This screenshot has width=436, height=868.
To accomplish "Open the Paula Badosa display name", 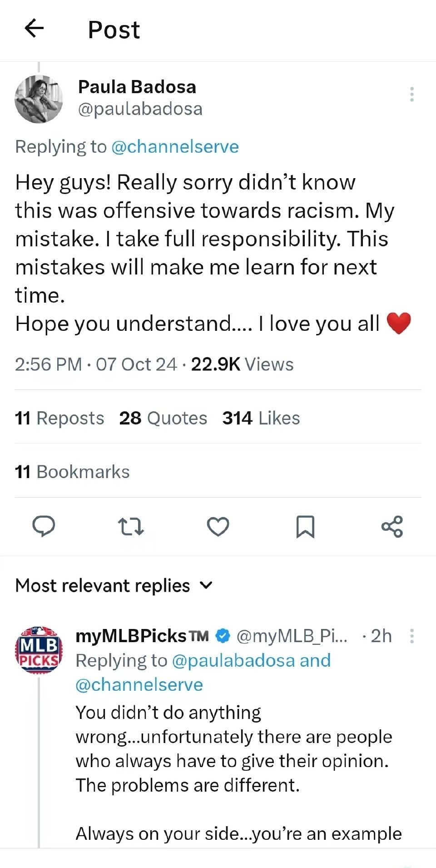I will [x=137, y=87].
